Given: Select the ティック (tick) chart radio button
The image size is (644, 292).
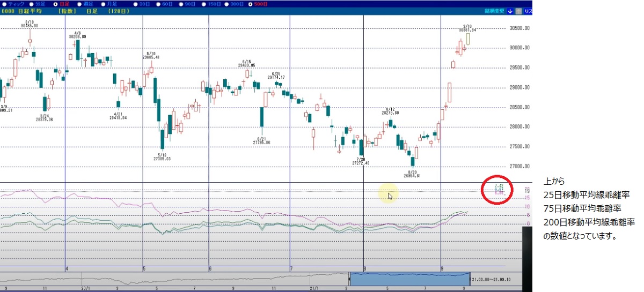Looking at the screenshot, I should (x=3, y=4).
